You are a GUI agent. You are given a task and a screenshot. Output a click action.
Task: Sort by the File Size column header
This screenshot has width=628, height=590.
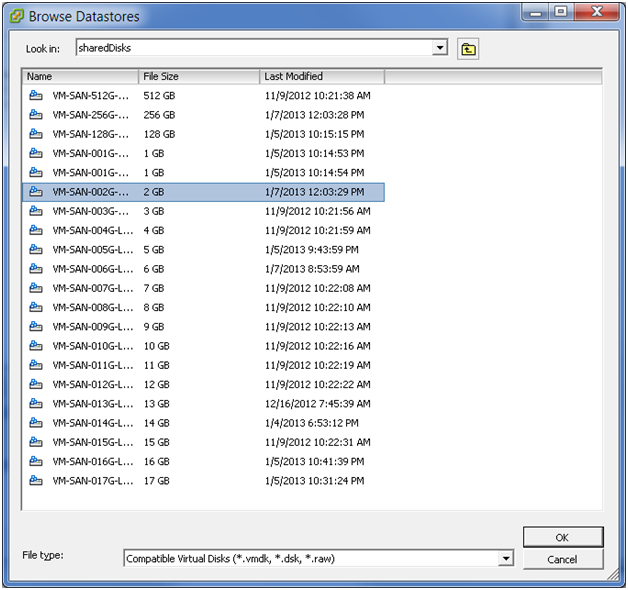199,77
